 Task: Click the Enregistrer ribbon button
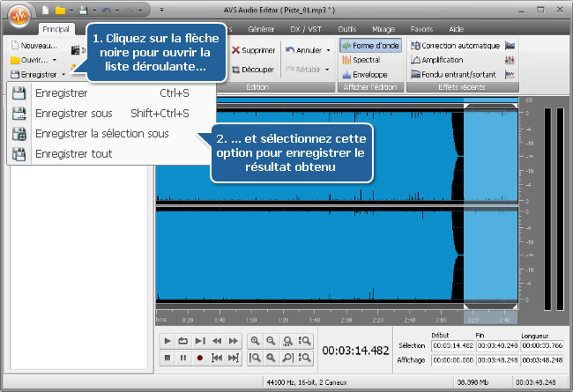[x=33, y=75]
